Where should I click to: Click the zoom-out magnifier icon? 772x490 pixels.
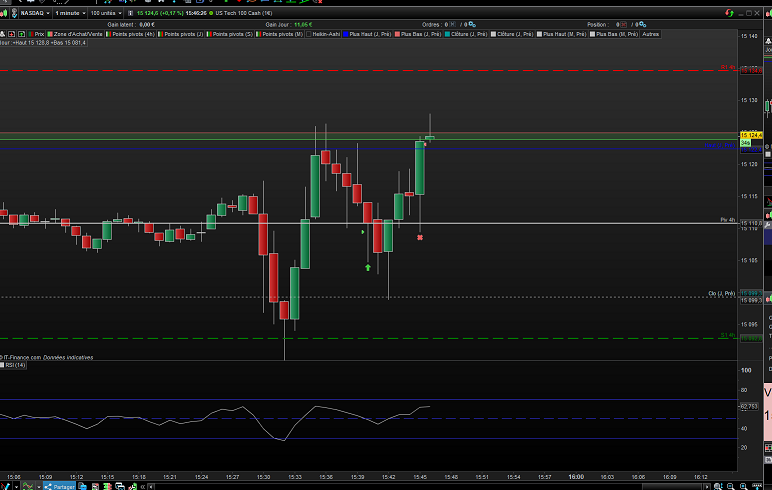tap(731, 487)
